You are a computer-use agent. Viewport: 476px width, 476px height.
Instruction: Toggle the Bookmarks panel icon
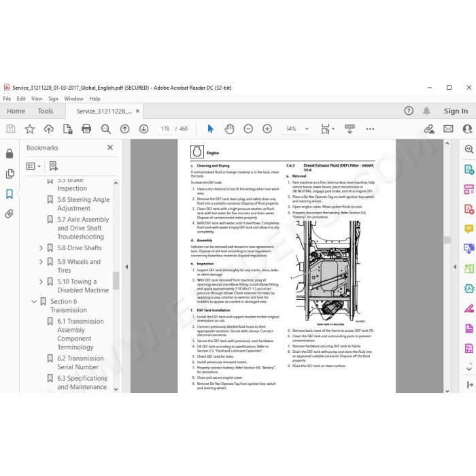(10, 194)
